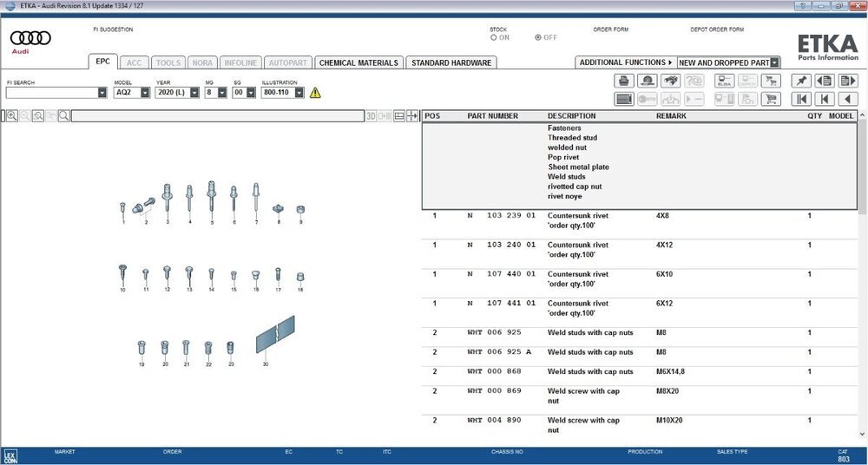This screenshot has height=465, width=868.
Task: Click the panel divider arrow icon
Action: point(412,115)
